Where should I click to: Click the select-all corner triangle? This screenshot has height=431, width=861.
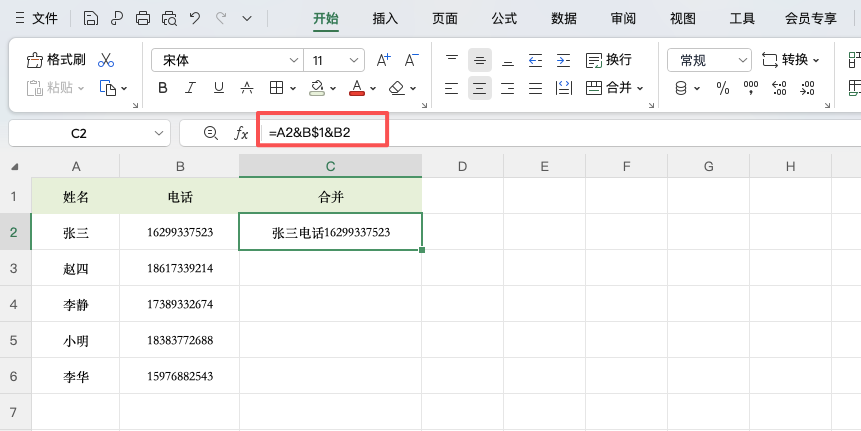point(15,166)
